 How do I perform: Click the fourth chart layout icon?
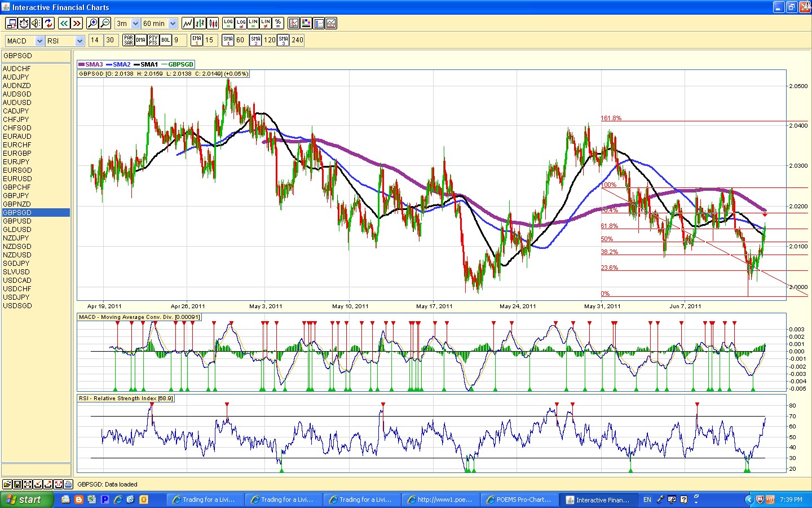pyautogui.click(x=331, y=23)
